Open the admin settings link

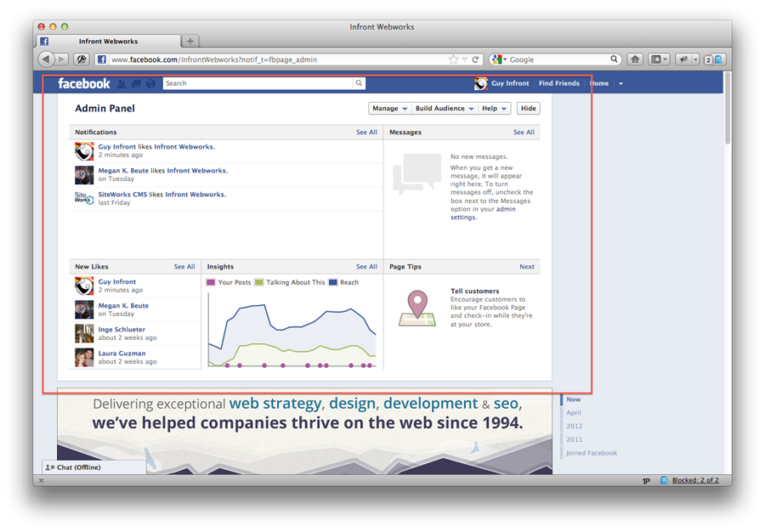point(483,213)
